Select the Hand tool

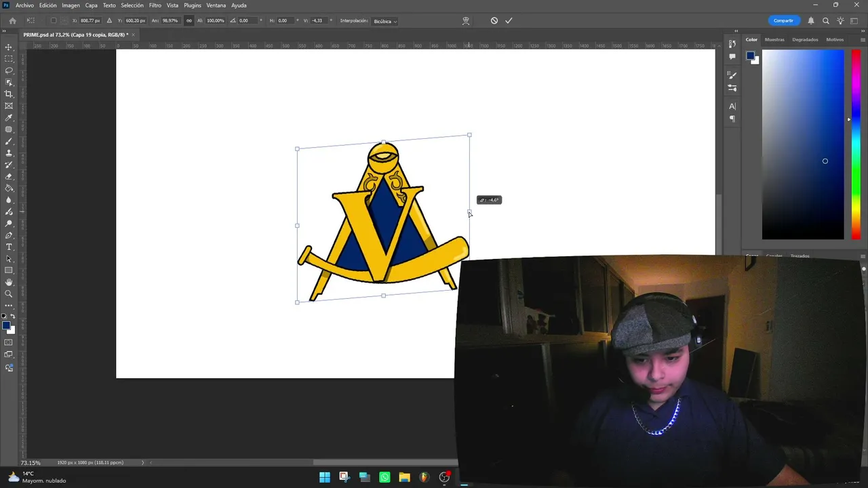9,282
